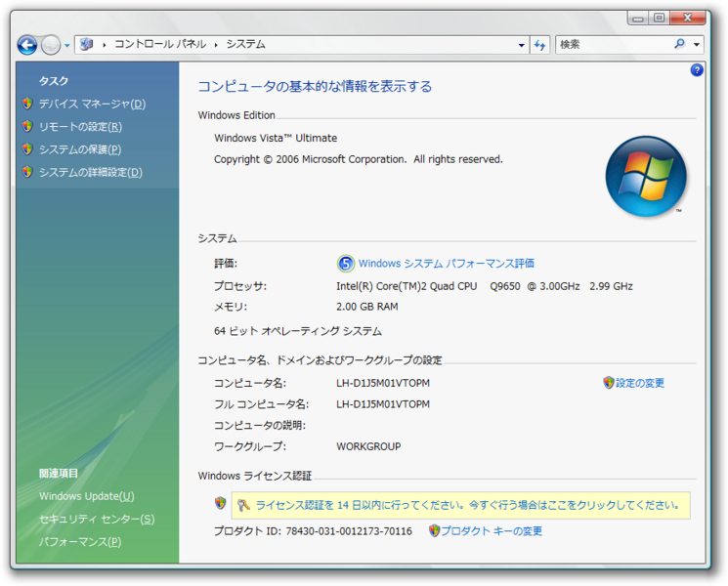Expand the chevron before コントロール パネル
This screenshot has height=586, width=728.
coord(105,45)
